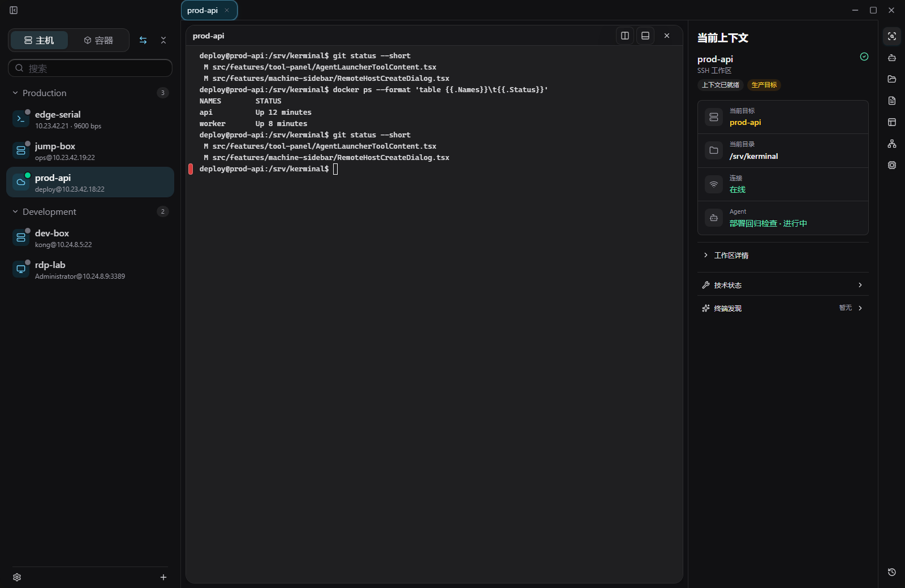
Task: Expand the 工作区详情 section
Action: click(783, 256)
